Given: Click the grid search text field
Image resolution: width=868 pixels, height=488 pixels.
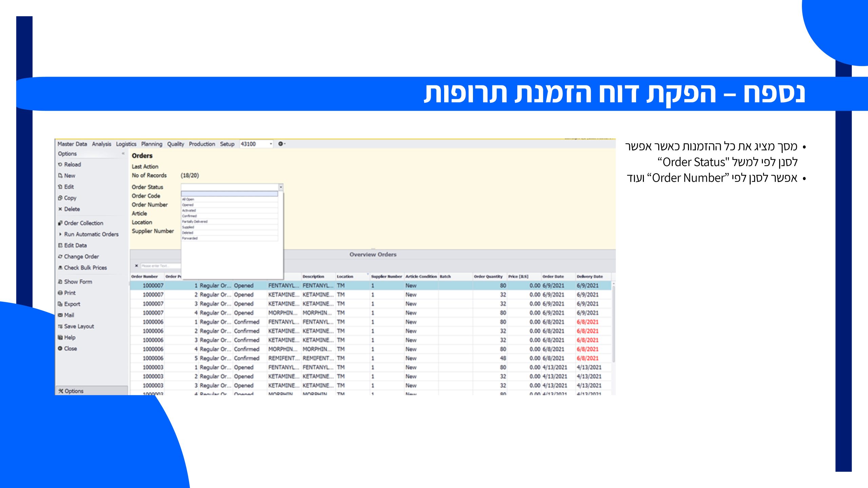Looking at the screenshot, I should (x=160, y=266).
